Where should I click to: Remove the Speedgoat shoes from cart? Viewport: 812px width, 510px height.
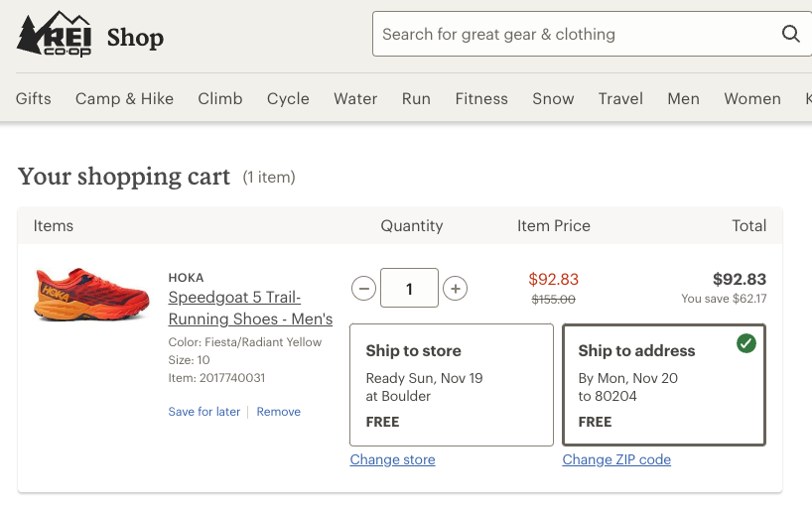pyautogui.click(x=279, y=412)
